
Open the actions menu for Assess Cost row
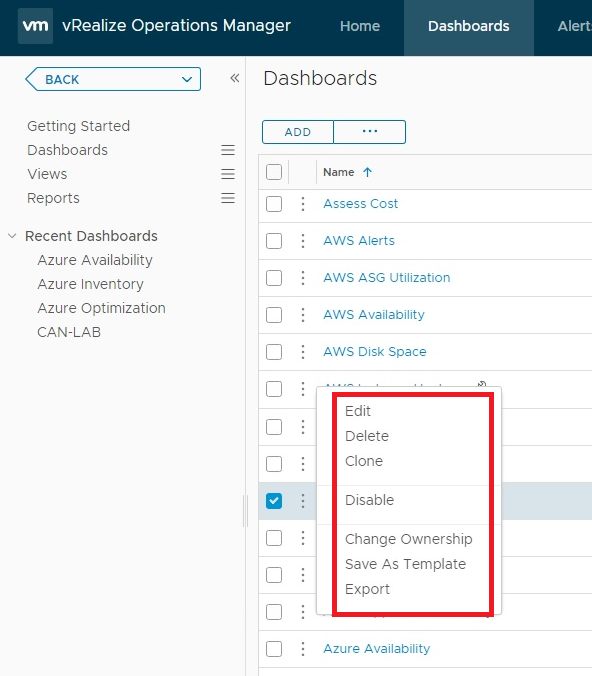pos(303,204)
